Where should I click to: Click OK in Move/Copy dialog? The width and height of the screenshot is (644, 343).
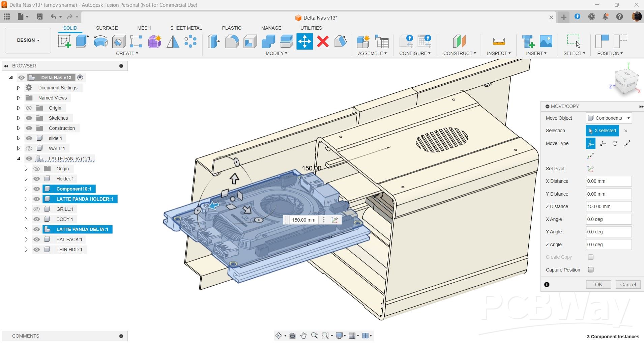pyautogui.click(x=598, y=285)
